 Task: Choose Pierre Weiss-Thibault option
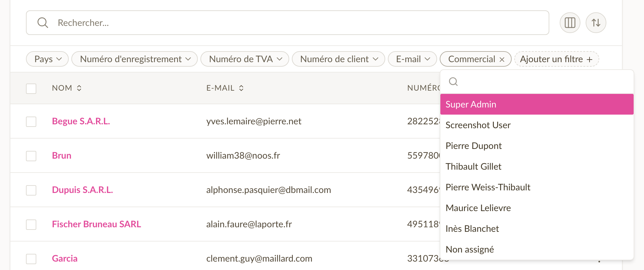click(x=537, y=187)
